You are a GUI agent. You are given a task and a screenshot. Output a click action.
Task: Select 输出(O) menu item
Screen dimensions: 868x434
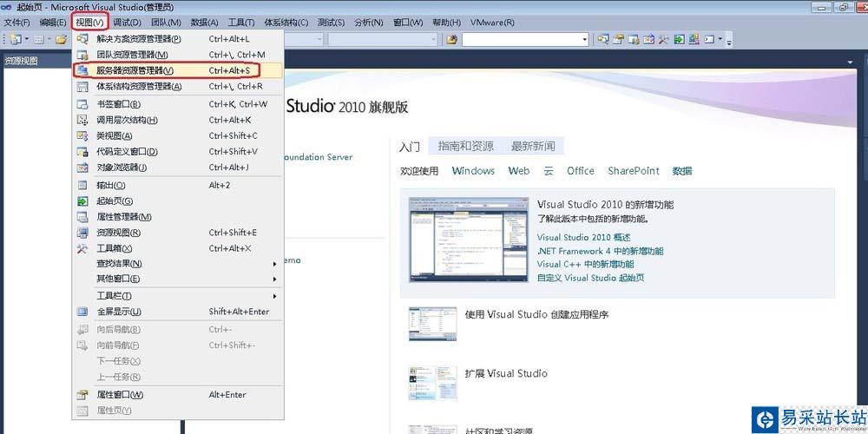(x=178, y=186)
